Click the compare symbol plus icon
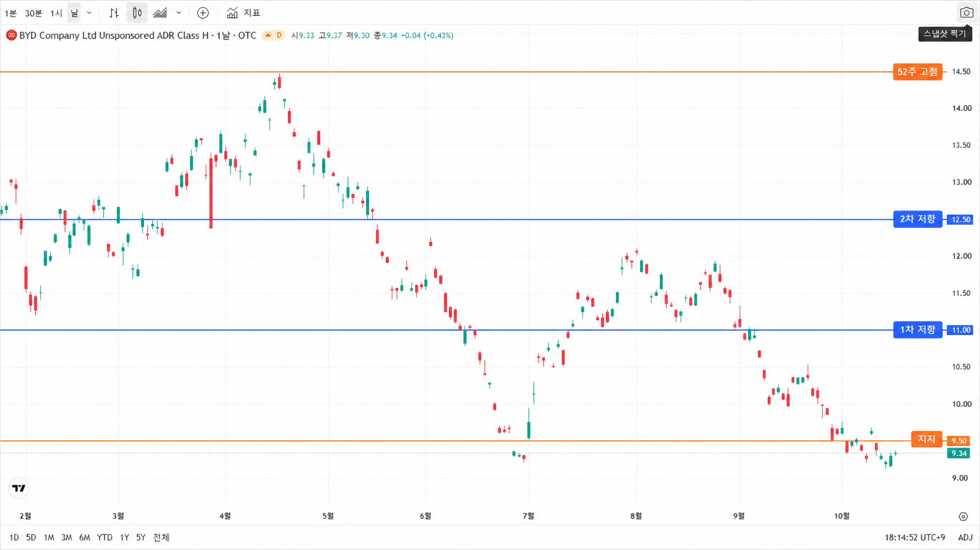The image size is (980, 550). click(x=203, y=13)
